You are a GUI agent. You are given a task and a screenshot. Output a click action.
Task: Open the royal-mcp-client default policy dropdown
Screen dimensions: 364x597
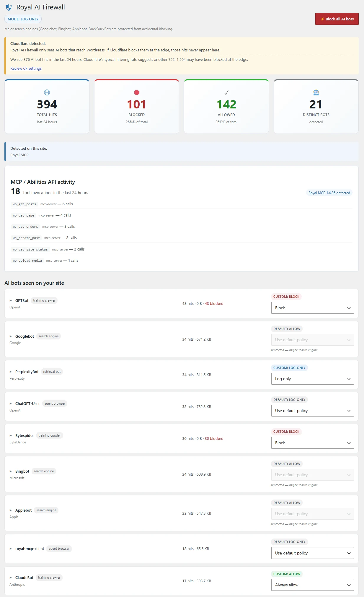(312, 553)
